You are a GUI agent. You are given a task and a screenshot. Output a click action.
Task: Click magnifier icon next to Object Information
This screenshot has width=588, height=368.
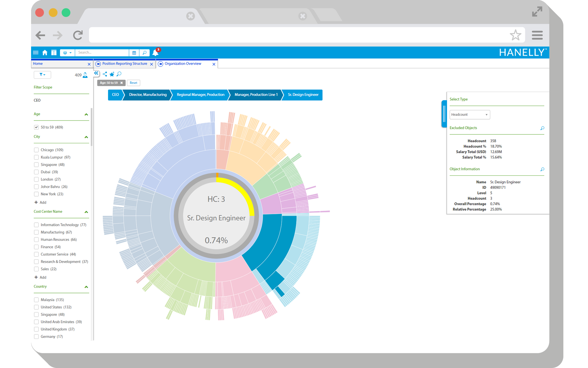click(542, 169)
